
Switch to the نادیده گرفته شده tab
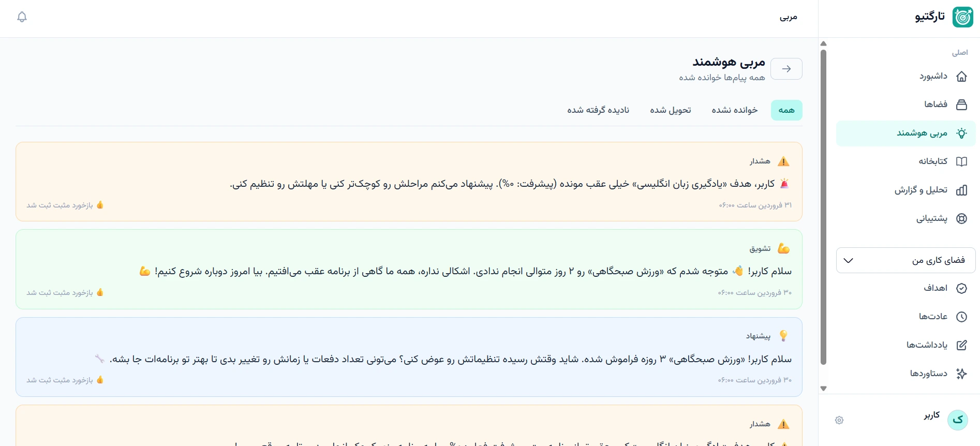pyautogui.click(x=598, y=110)
